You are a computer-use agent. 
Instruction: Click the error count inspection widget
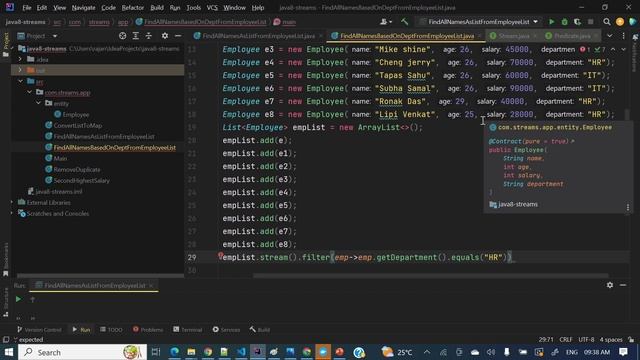pos(585,49)
